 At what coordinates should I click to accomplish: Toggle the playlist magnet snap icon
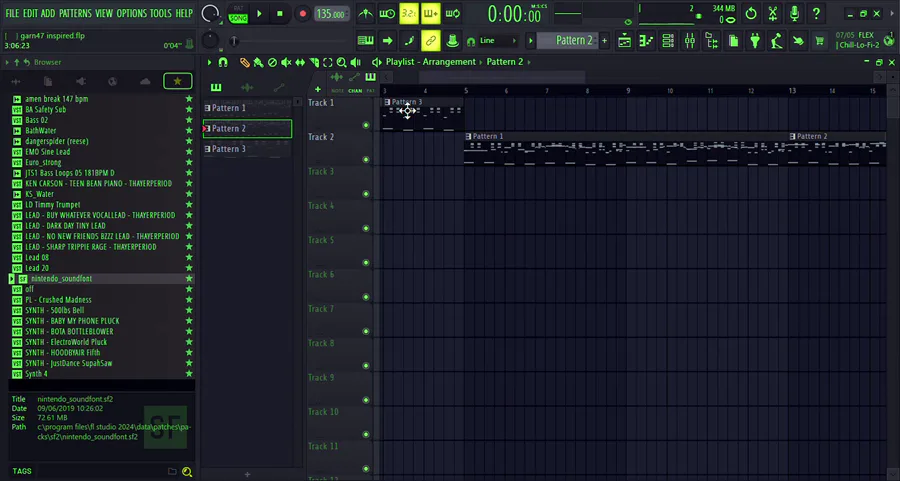tap(223, 62)
